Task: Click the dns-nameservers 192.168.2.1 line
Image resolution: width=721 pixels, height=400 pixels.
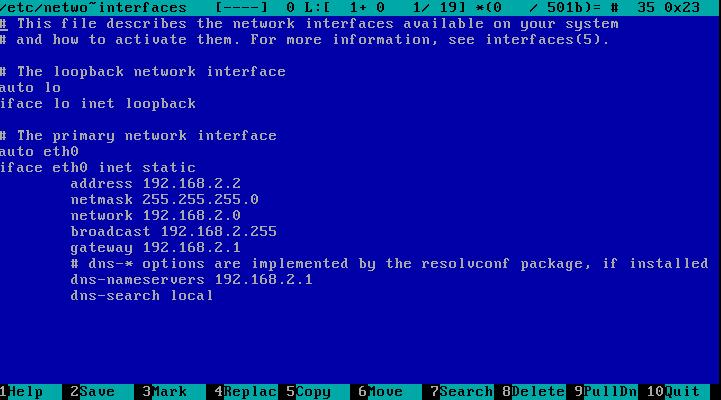Action: tap(191, 280)
